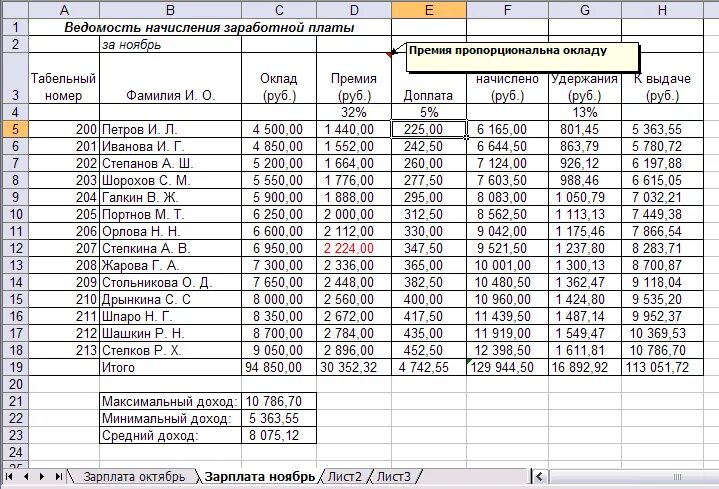Select cell Орлова Н. Н.
This screenshot has width=719, height=489.
tap(170, 231)
